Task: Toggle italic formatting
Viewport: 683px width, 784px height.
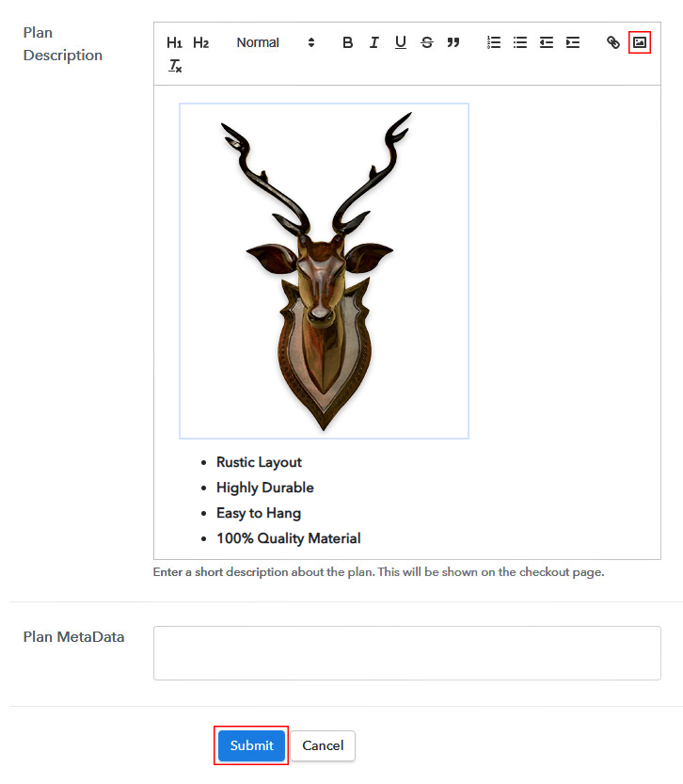Action: [x=373, y=42]
